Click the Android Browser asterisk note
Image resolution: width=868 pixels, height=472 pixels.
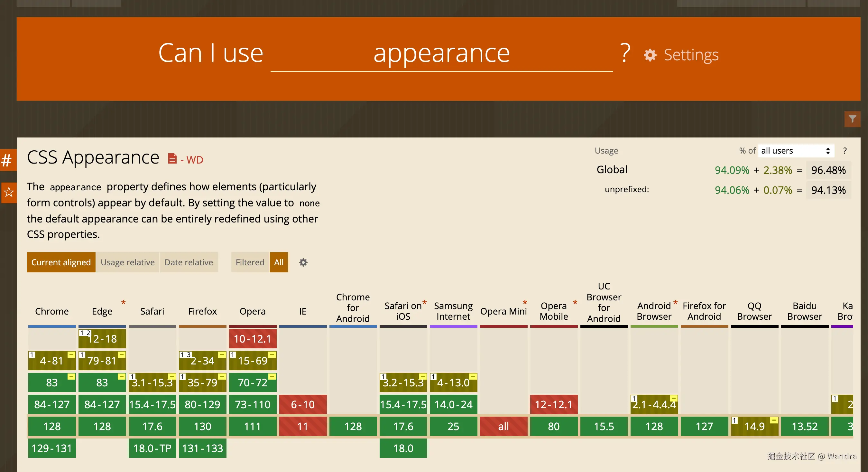coord(675,302)
